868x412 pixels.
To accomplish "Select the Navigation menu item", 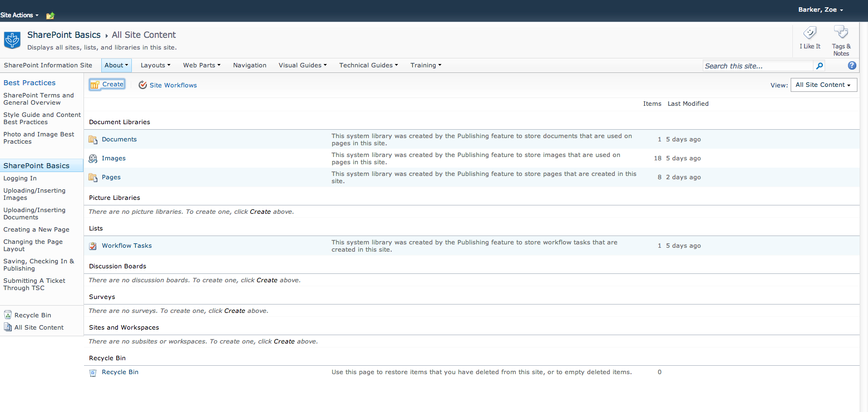I will (249, 65).
